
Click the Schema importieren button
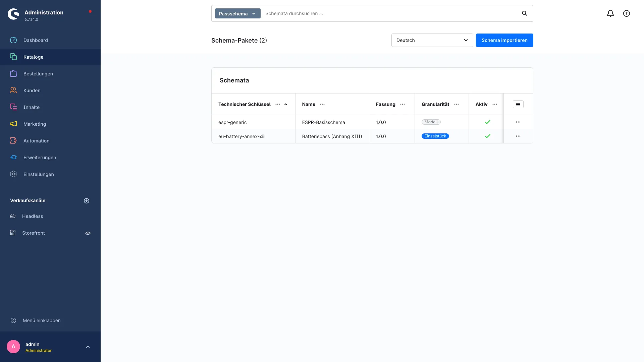[504, 40]
